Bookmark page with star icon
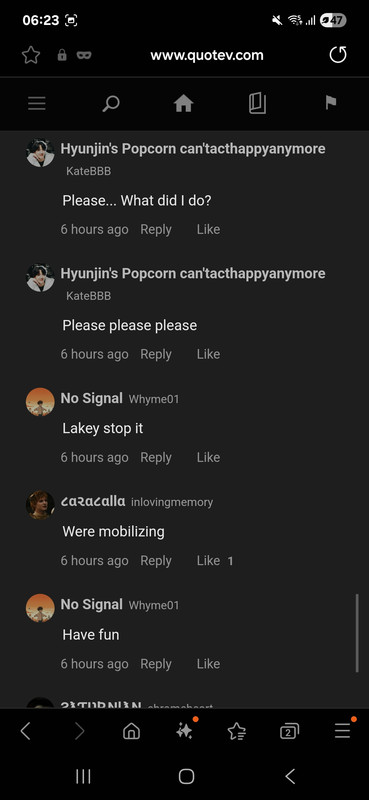This screenshot has height=800, width=369. point(31,55)
